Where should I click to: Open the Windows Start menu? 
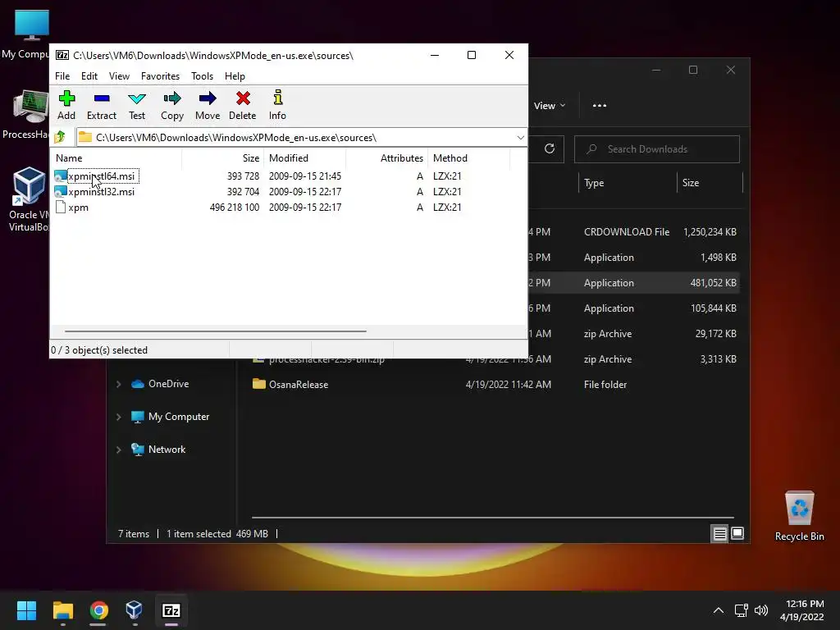pos(26,610)
